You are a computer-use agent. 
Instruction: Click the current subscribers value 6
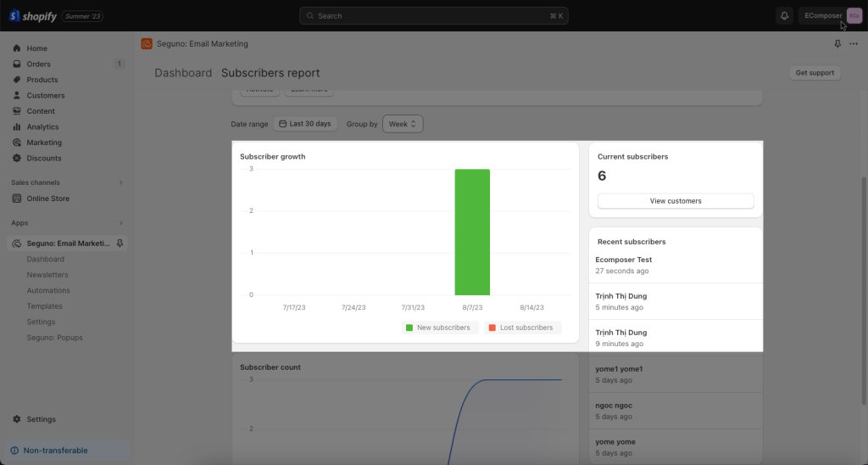coord(602,176)
